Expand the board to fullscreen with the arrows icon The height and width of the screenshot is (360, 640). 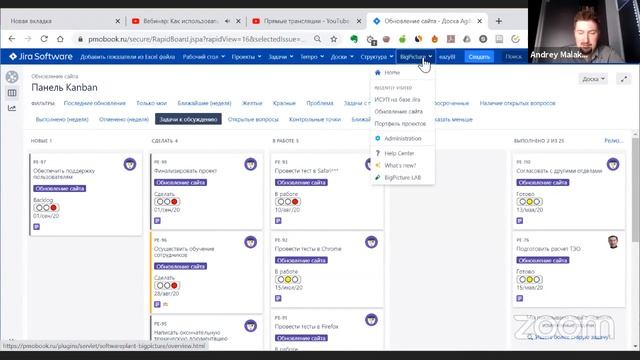(x=624, y=79)
